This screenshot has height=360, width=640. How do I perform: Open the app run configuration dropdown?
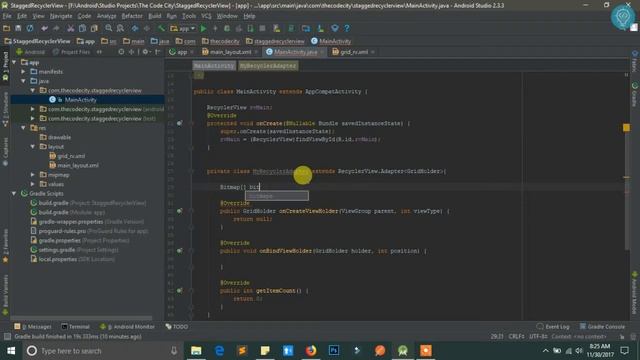pyautogui.click(x=183, y=29)
